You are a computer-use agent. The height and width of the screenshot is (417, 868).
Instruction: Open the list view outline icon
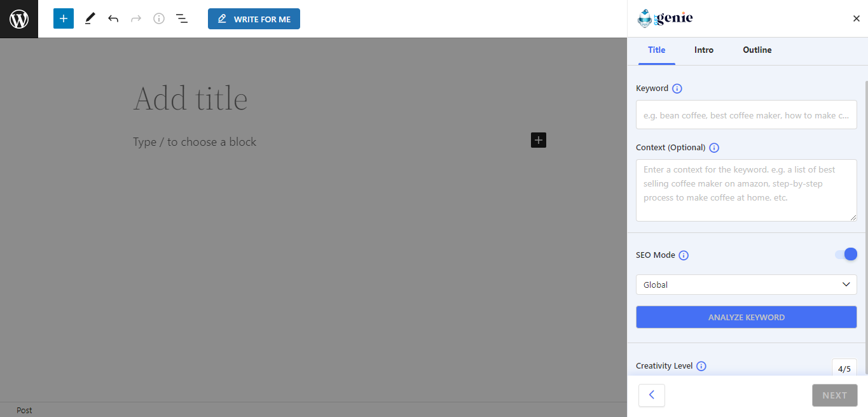coord(182,18)
